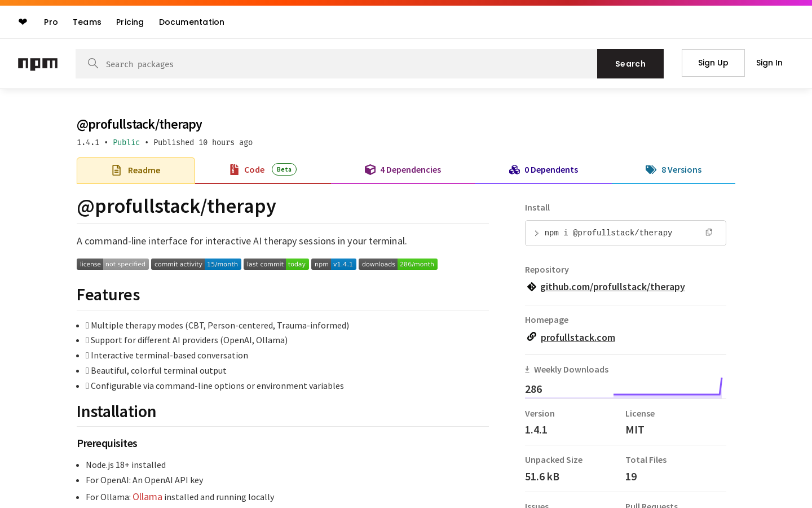Open the npm logo home link
The image size is (812, 508).
[38, 64]
